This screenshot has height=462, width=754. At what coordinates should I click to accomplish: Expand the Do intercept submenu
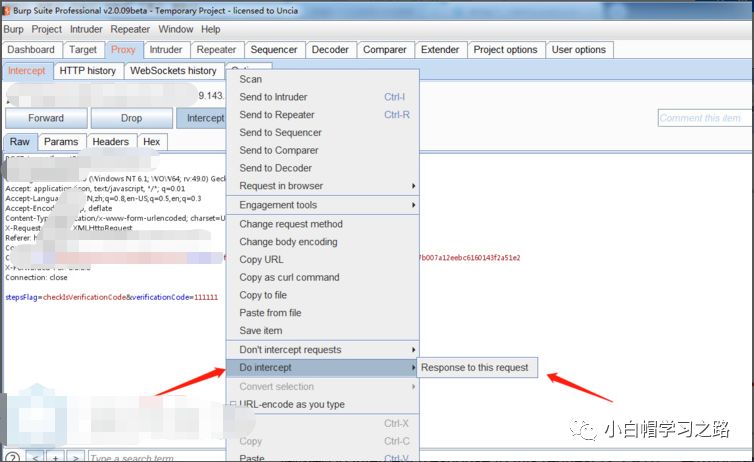[x=323, y=368]
